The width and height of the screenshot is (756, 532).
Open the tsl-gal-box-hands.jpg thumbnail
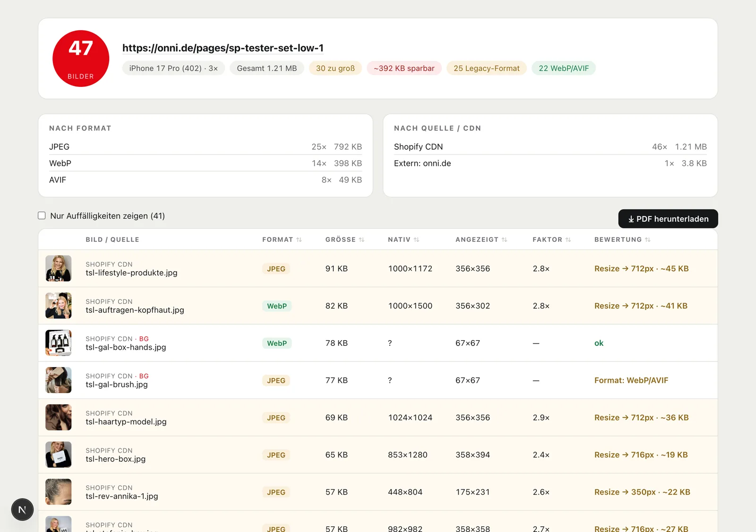(59, 343)
